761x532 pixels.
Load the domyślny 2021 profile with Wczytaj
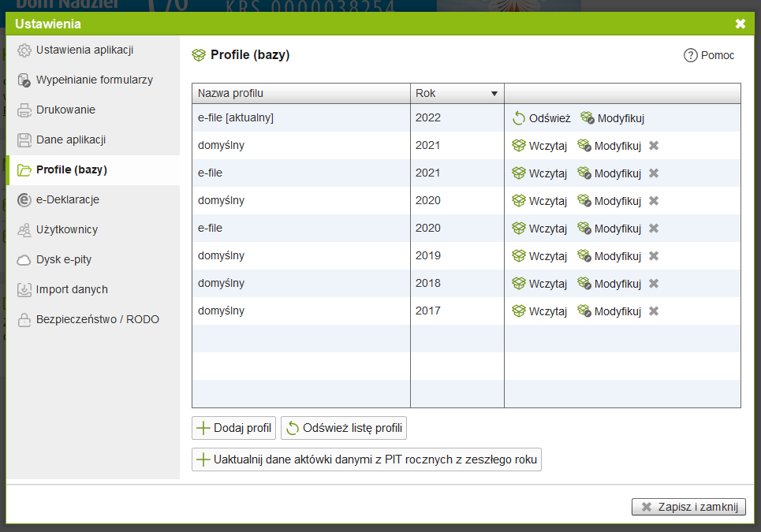coord(540,146)
